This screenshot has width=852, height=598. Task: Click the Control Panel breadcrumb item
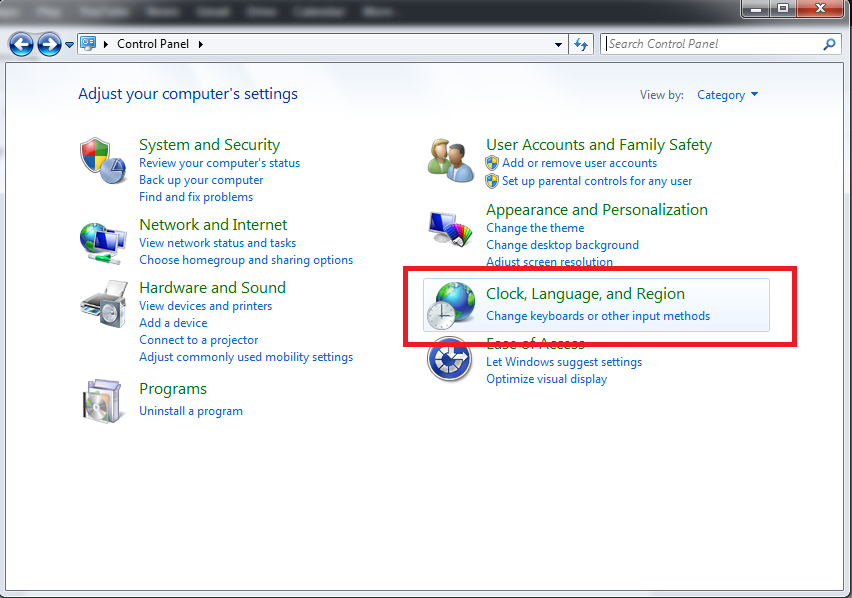[152, 43]
